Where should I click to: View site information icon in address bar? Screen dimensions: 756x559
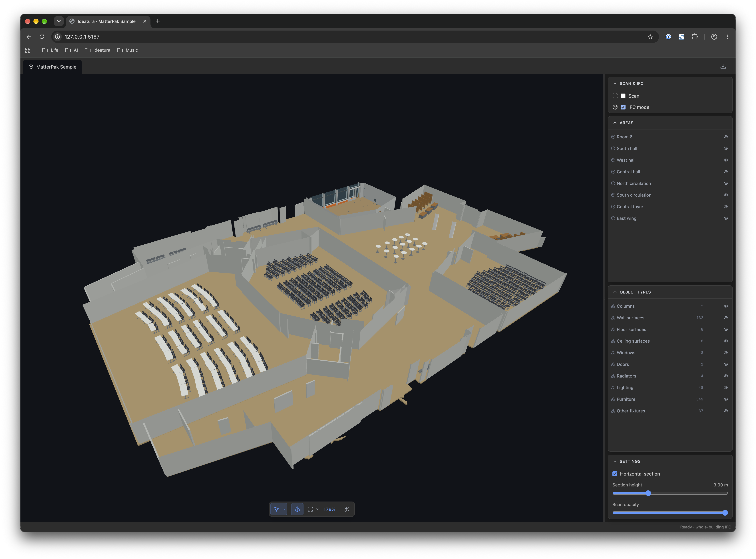point(57,37)
